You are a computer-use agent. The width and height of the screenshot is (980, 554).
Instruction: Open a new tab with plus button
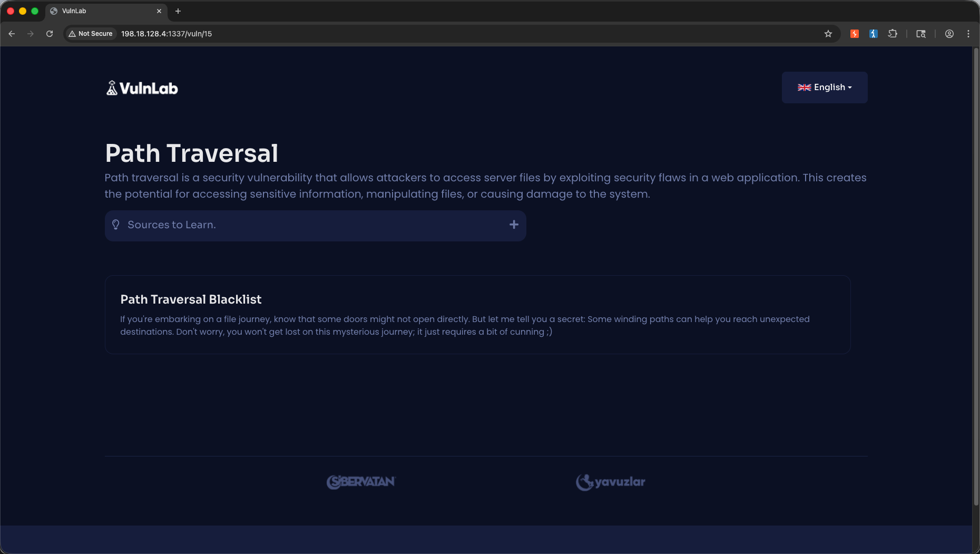tap(178, 11)
